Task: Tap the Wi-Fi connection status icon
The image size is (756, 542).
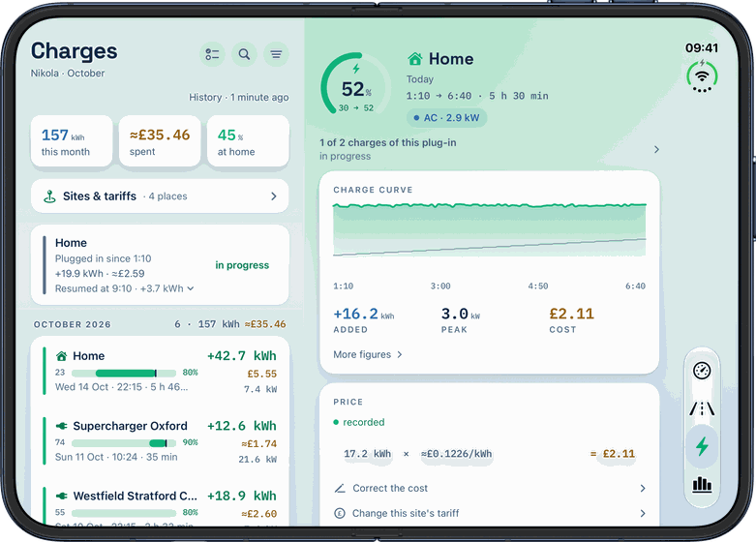Action: point(703,76)
